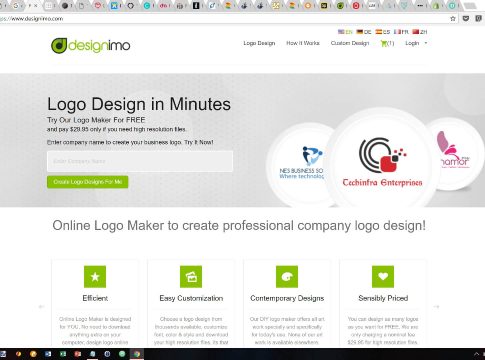The height and width of the screenshot is (360, 485).
Task: Open Excel from the taskbar
Action: point(63,354)
